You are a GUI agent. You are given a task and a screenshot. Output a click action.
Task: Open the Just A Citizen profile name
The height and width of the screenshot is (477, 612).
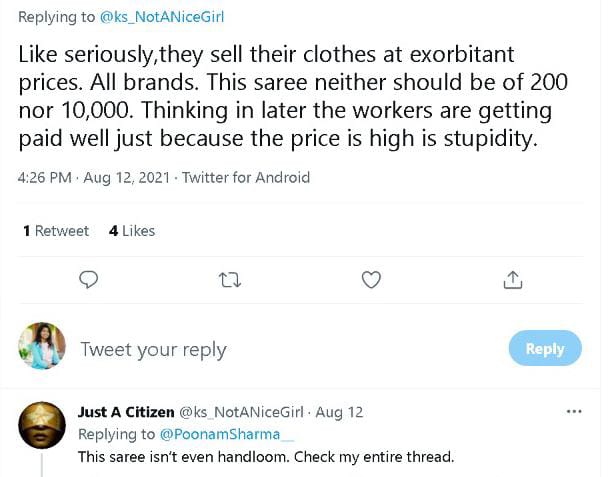pos(125,412)
